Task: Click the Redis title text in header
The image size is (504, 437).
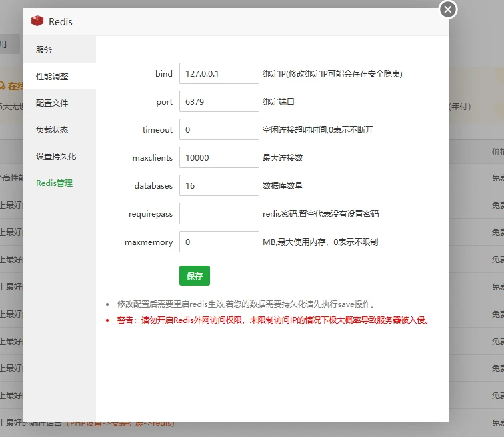Action: coord(61,22)
